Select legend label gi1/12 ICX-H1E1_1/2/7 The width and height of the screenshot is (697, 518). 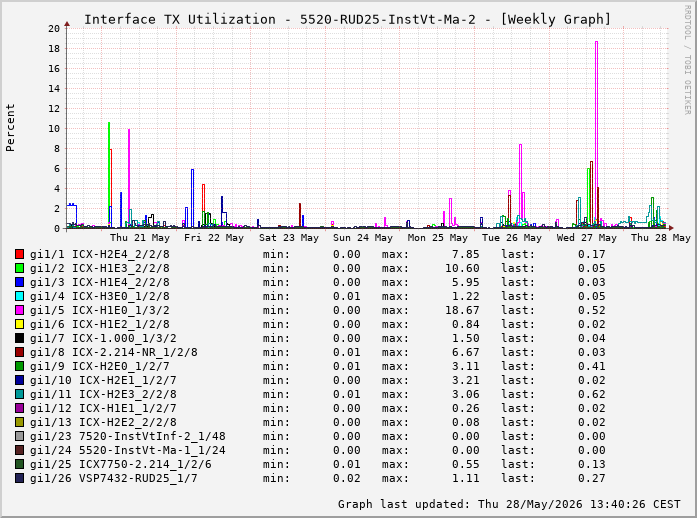coord(103,408)
